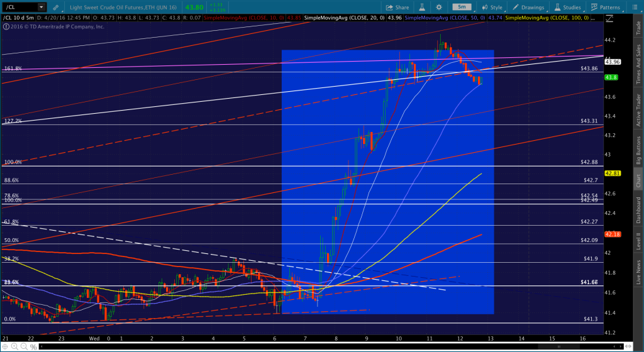The image size is (644, 352).
Task: Click the $42.88 Fibonacci price label
Action: (x=589, y=162)
